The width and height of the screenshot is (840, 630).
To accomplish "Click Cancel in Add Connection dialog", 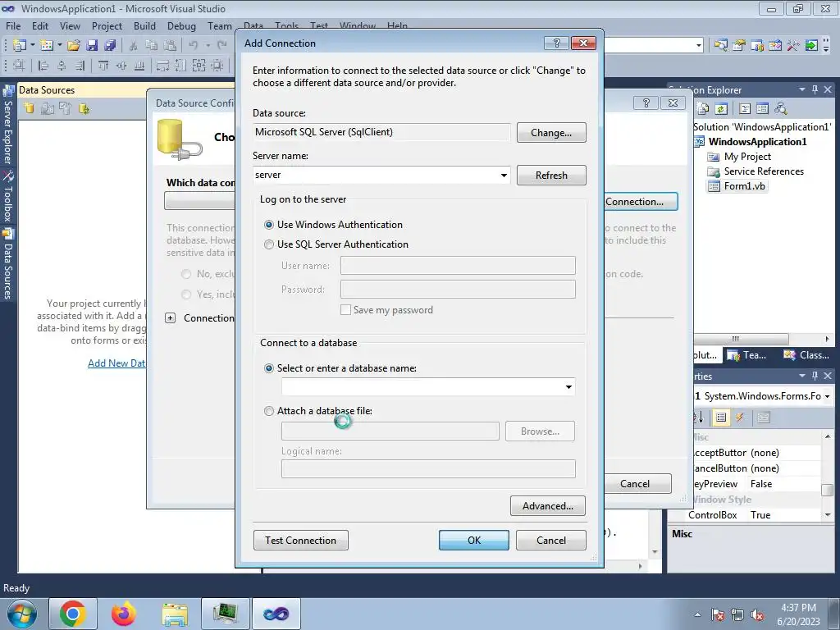I will tap(551, 540).
